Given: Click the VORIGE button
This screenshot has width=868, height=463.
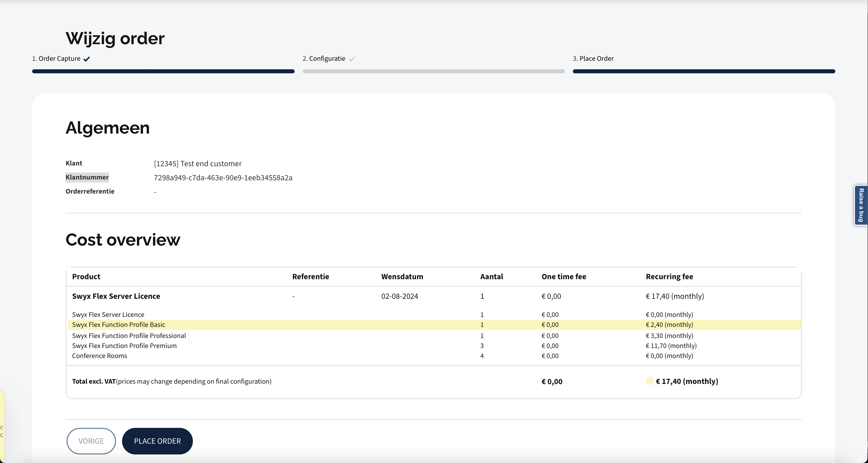Looking at the screenshot, I should [x=91, y=441].
